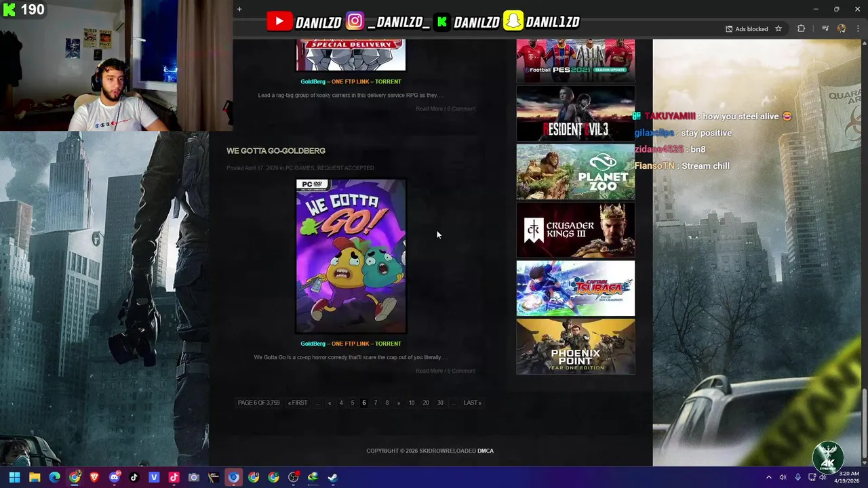Image resolution: width=868 pixels, height=488 pixels.
Task: Click the microphone icon in system tray
Action: [x=797, y=477]
